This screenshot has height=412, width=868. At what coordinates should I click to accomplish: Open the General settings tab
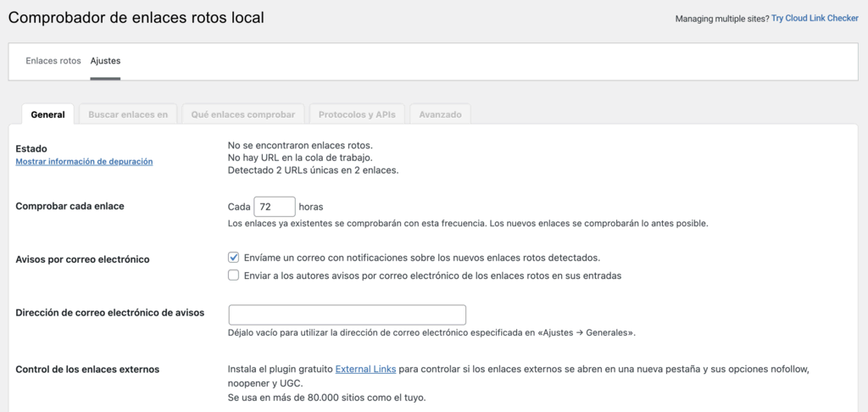pos(47,114)
